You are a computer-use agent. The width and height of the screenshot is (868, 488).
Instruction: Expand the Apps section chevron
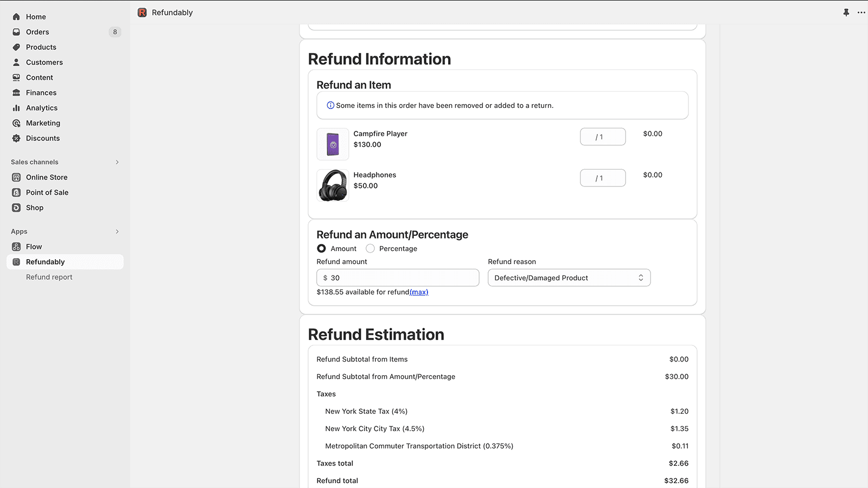[x=117, y=232]
